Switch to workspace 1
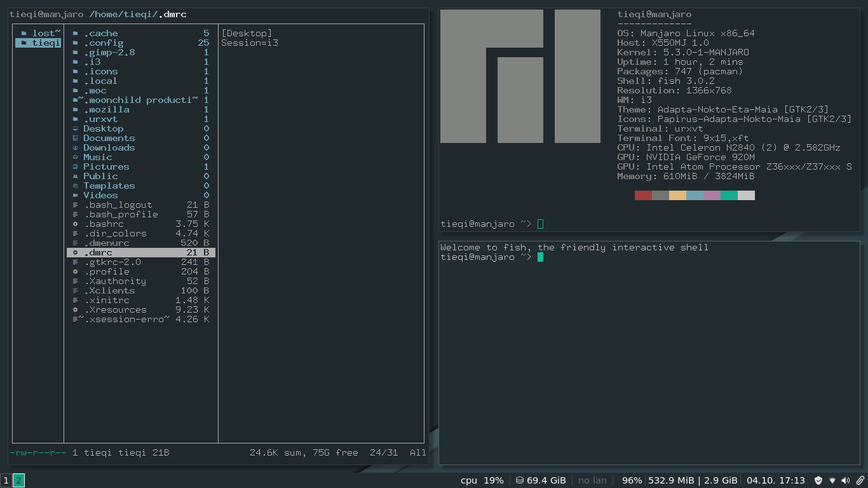Viewport: 868px width, 488px height. click(x=6, y=480)
